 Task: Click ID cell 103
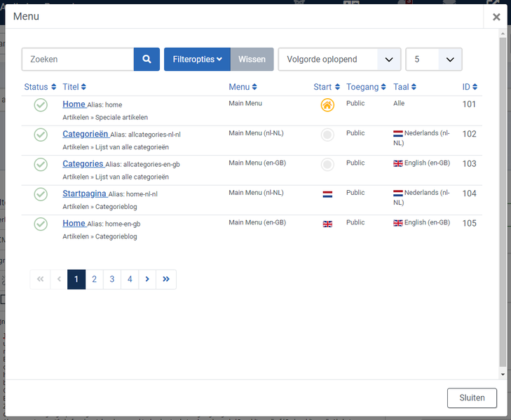(x=469, y=163)
